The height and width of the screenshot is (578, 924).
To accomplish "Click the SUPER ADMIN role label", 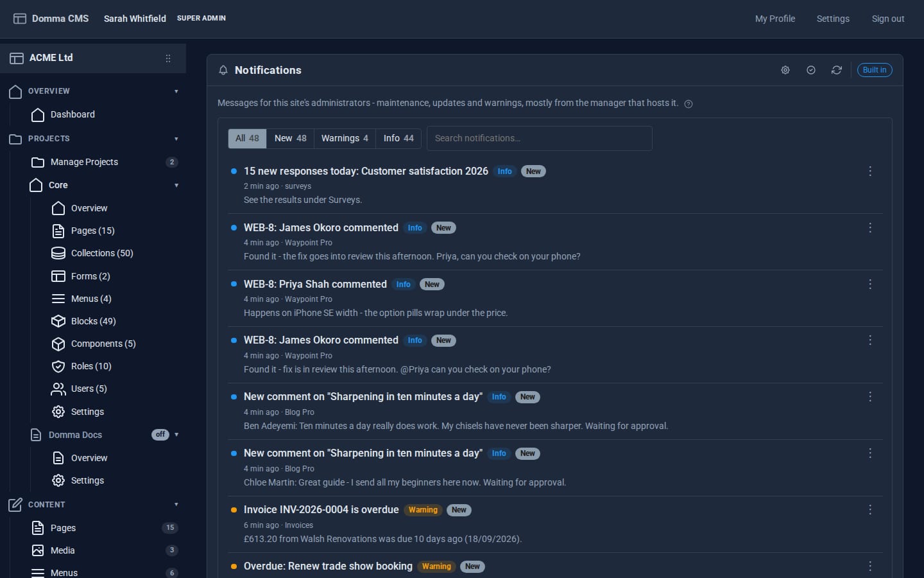I will click(201, 18).
